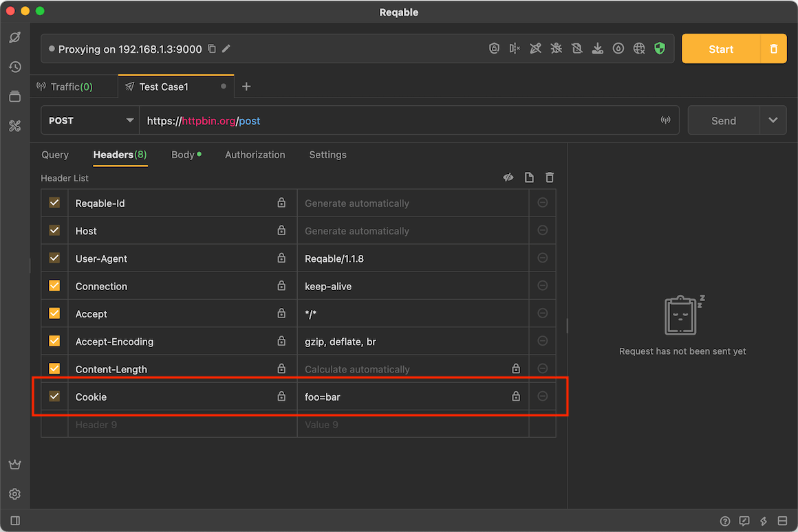The width and height of the screenshot is (798, 532).
Task: Switch to the Body tab
Action: point(186,155)
